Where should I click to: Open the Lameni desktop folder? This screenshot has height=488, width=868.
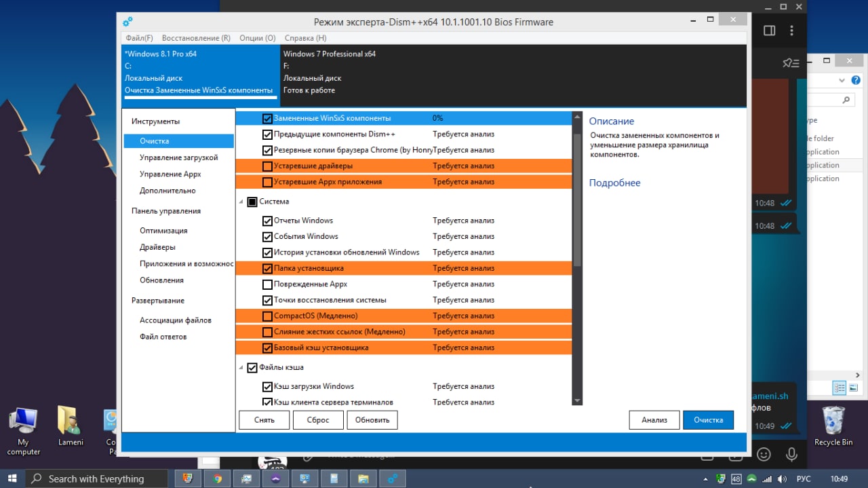[x=71, y=426]
